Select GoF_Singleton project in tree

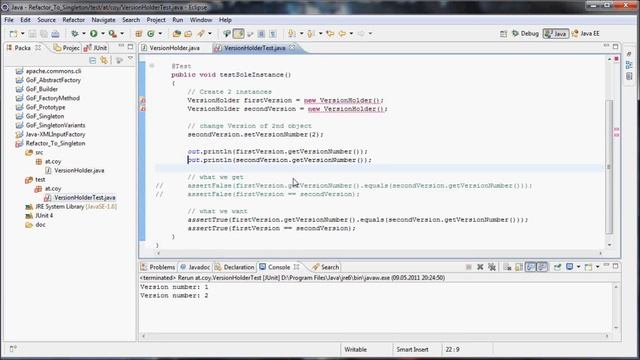point(44,116)
